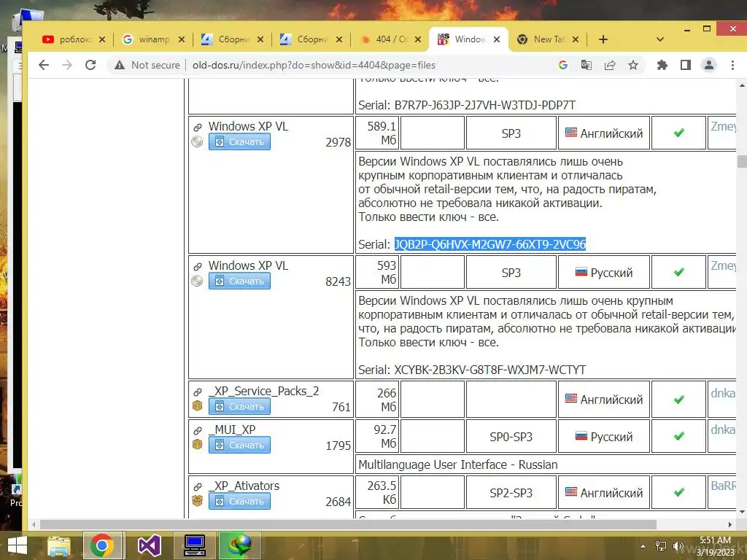Screen dimensions: 747x560
Task: Bookmark this page with the star icon
Action: [x=632, y=65]
